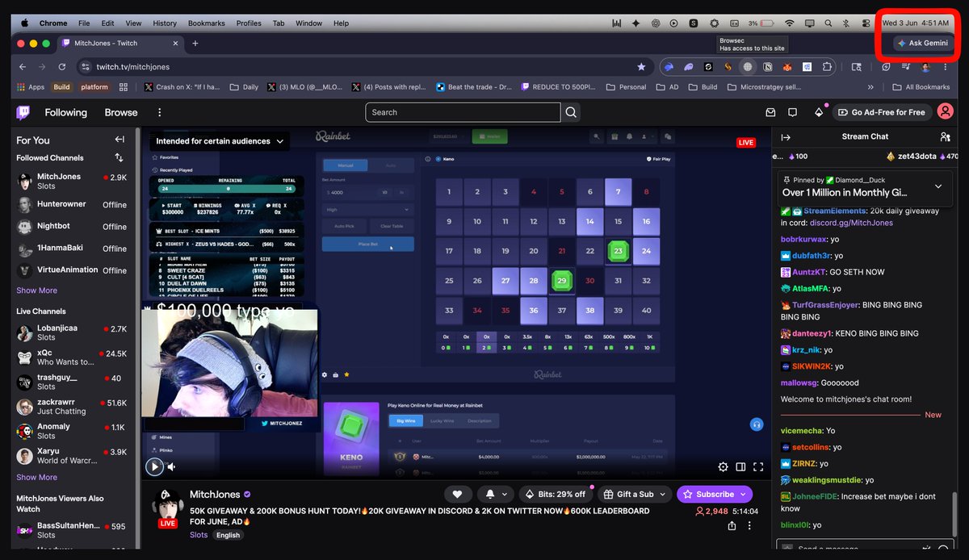
Task: Click the English tag
Action: click(x=228, y=535)
